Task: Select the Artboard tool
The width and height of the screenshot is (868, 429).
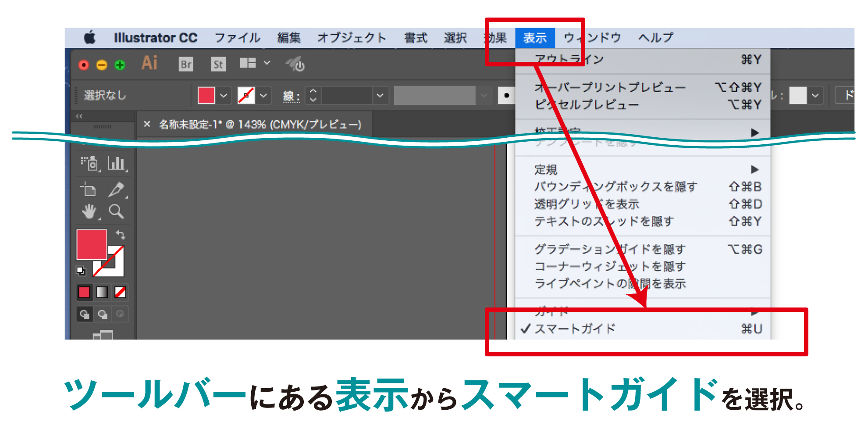Action: 89,189
